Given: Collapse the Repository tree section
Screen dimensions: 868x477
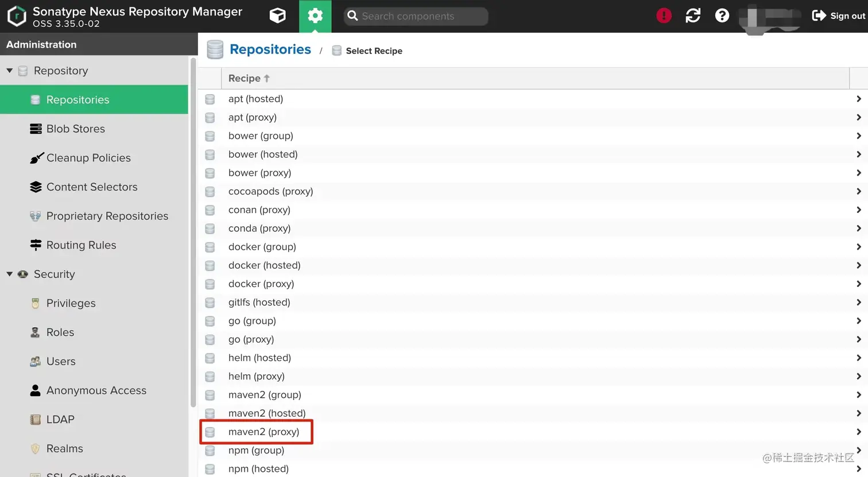Looking at the screenshot, I should pos(9,71).
